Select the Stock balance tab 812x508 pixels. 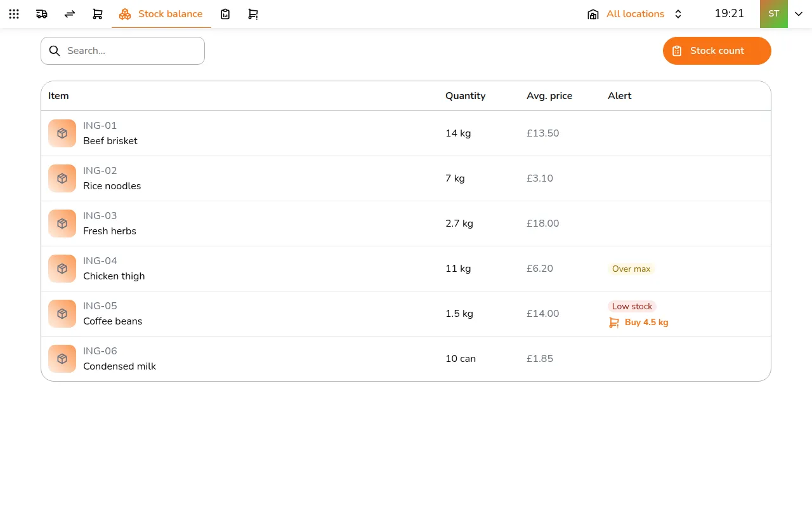click(161, 14)
